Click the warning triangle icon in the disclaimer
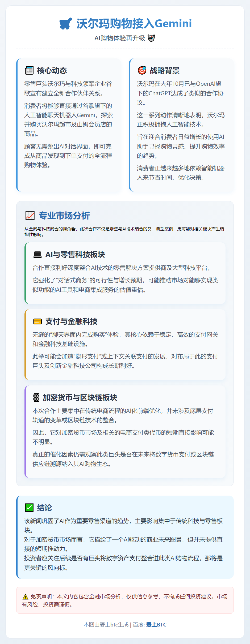250x644 pixels. point(26,597)
